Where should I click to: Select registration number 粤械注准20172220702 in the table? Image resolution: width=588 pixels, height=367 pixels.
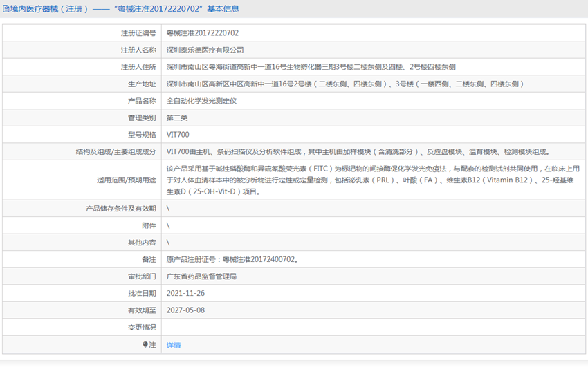(x=203, y=33)
